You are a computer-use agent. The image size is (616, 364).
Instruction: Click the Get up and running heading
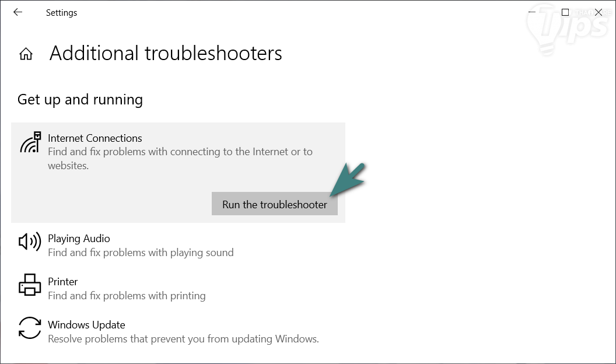(80, 100)
